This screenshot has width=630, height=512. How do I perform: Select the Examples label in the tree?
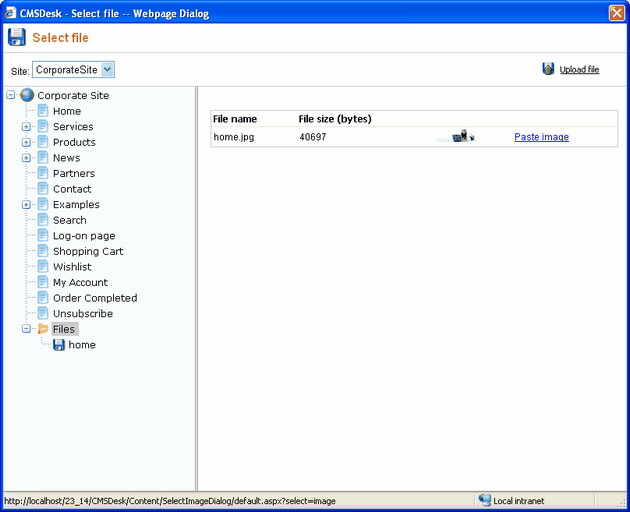(76, 205)
